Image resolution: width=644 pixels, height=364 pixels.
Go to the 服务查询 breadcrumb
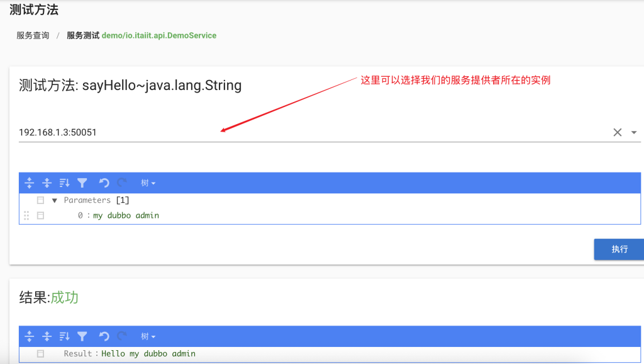coord(33,35)
